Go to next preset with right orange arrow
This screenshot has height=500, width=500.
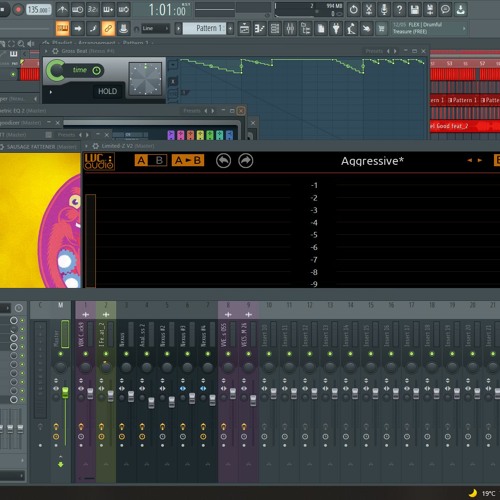click(x=480, y=160)
